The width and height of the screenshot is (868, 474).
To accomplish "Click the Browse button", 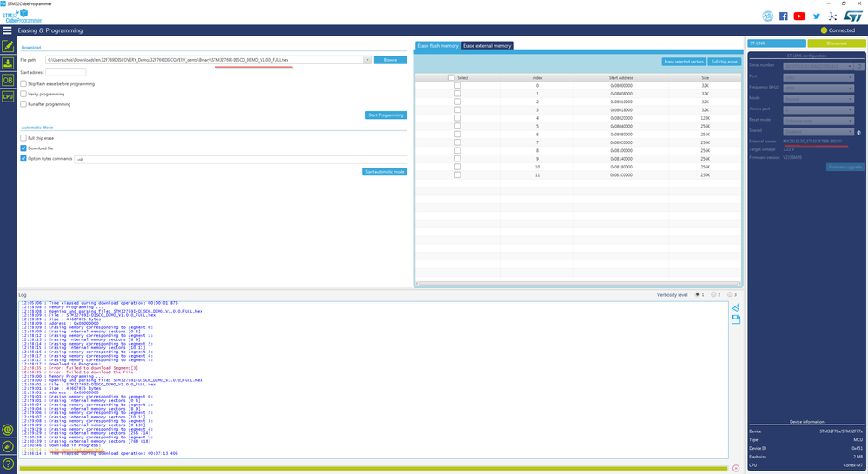I will point(390,60).
